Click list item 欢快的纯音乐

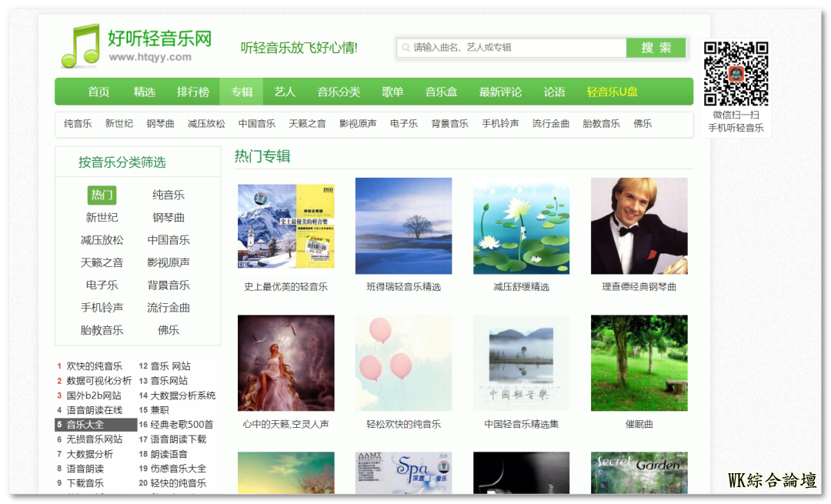pyautogui.click(x=95, y=366)
